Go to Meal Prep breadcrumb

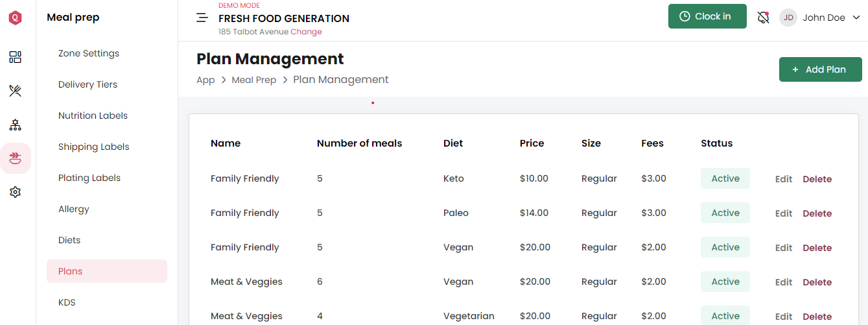tap(254, 80)
